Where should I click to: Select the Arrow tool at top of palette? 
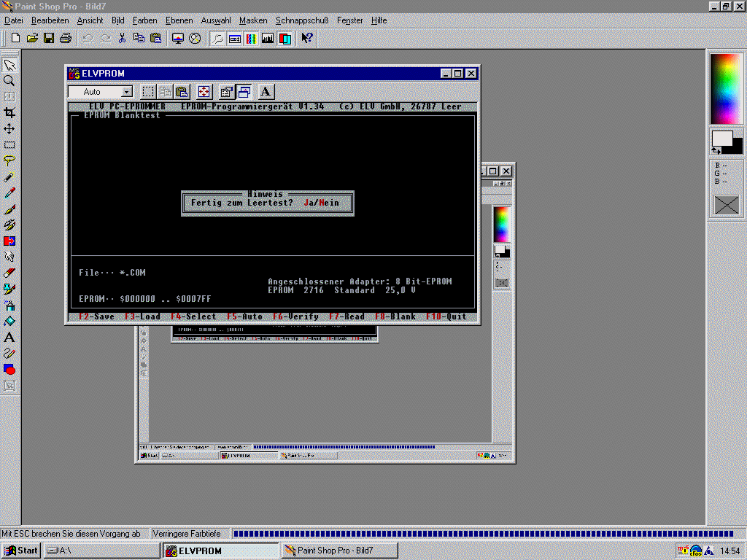pyautogui.click(x=9, y=64)
